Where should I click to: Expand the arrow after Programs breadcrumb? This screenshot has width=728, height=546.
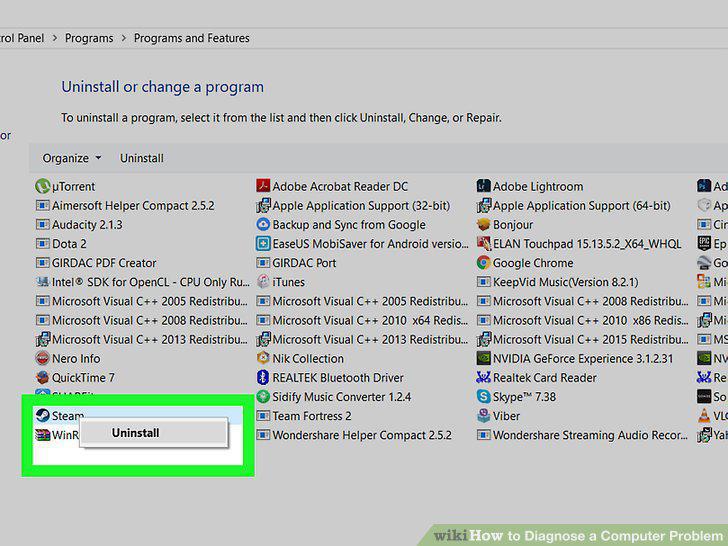[x=124, y=38]
